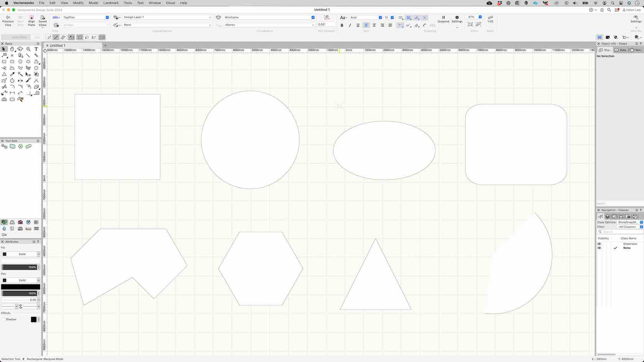The image size is (644, 362).
Task: Pick the Flyover tool
Action: coord(20,49)
